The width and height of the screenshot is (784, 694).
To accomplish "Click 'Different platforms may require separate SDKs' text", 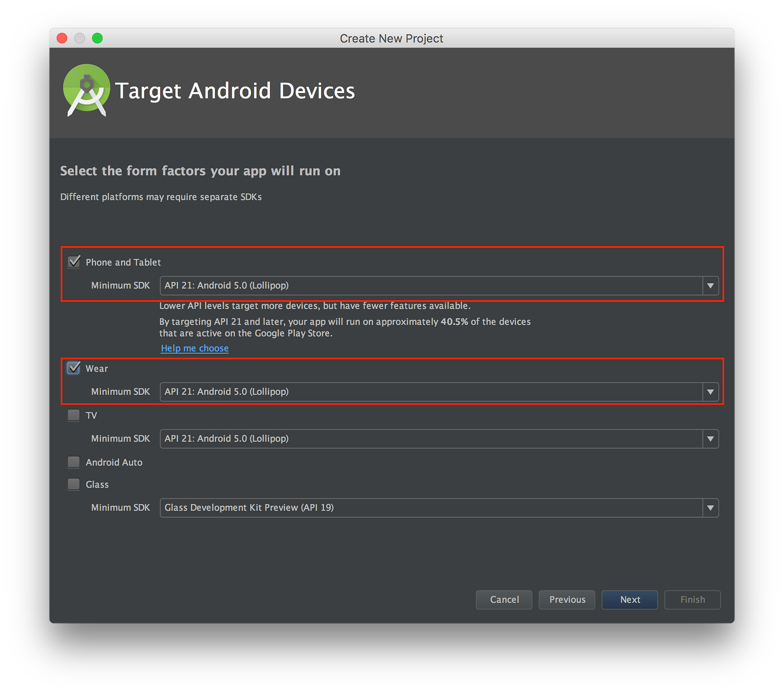I will [x=161, y=197].
